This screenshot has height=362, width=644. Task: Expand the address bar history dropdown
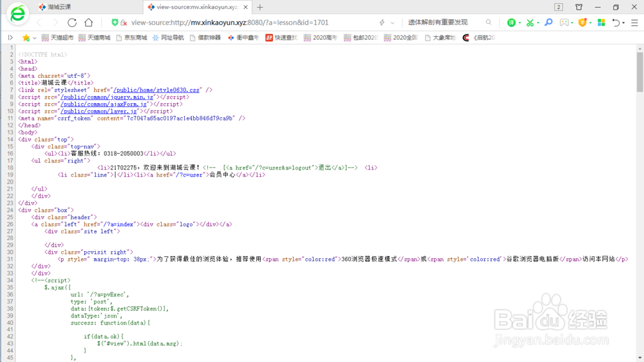tap(392, 23)
